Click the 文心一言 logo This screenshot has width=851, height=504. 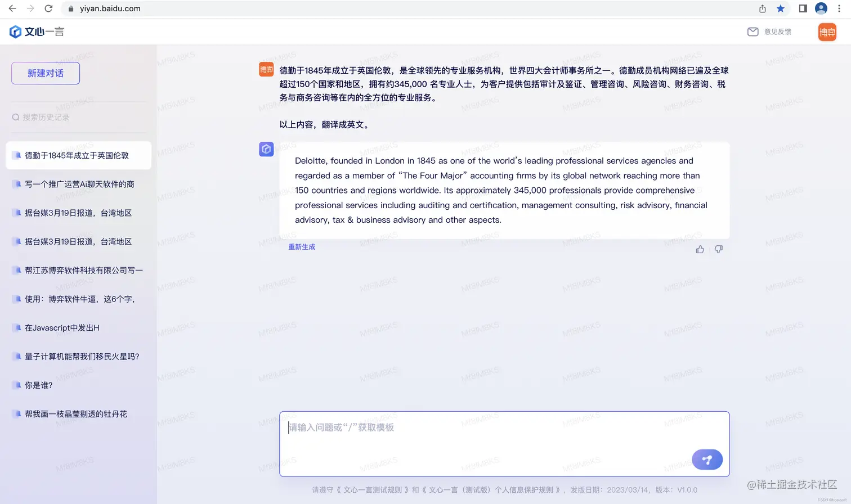click(x=37, y=31)
